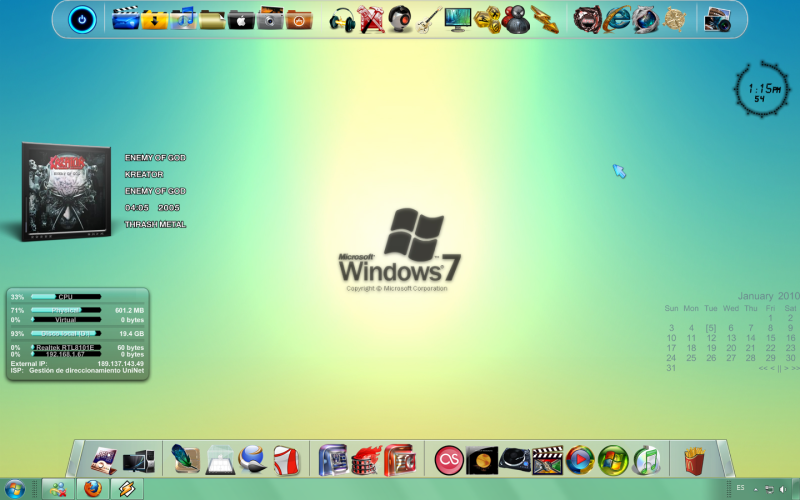Click the THRASH METAL genre text

point(155,224)
